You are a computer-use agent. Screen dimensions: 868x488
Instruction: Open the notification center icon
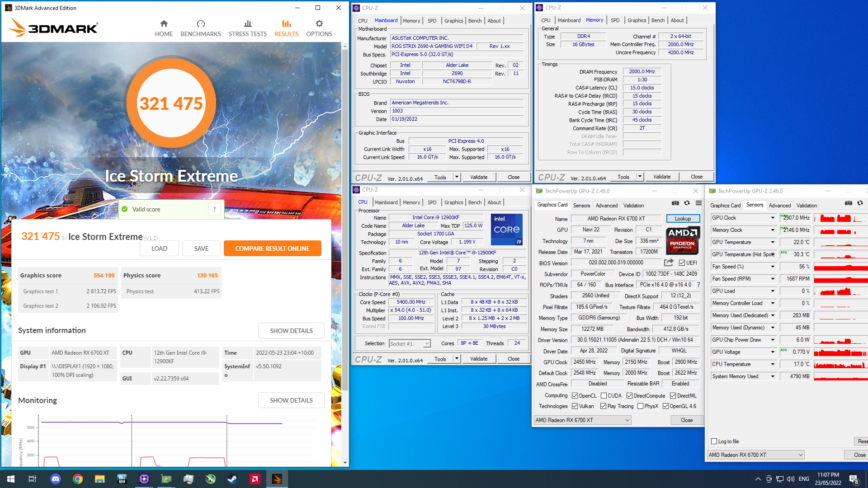pyautogui.click(x=854, y=479)
